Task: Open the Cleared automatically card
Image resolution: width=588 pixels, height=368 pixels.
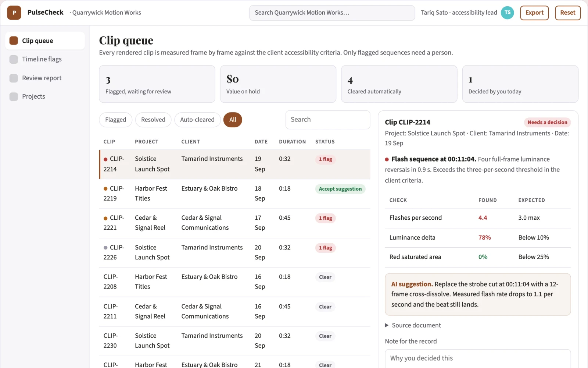Action: 399,84
